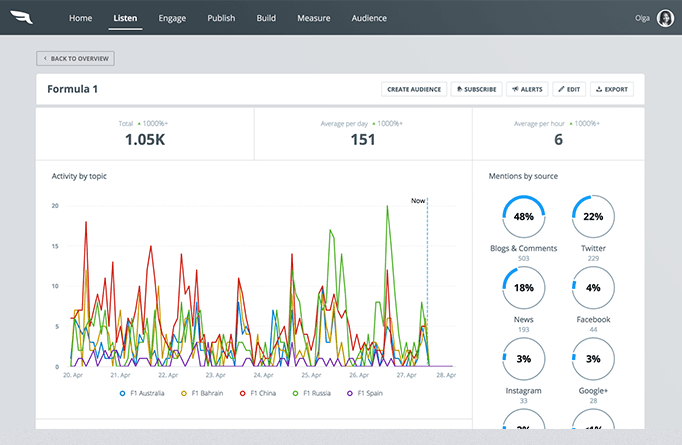Click the Instagram 3% ring
The width and height of the screenshot is (682, 445).
click(524, 359)
